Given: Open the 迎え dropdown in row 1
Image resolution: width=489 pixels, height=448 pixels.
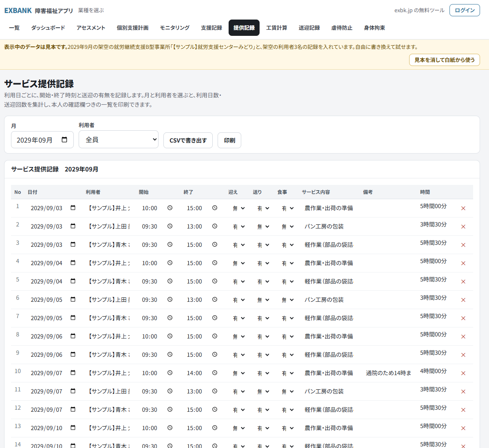Looking at the screenshot, I should pyautogui.click(x=239, y=208).
